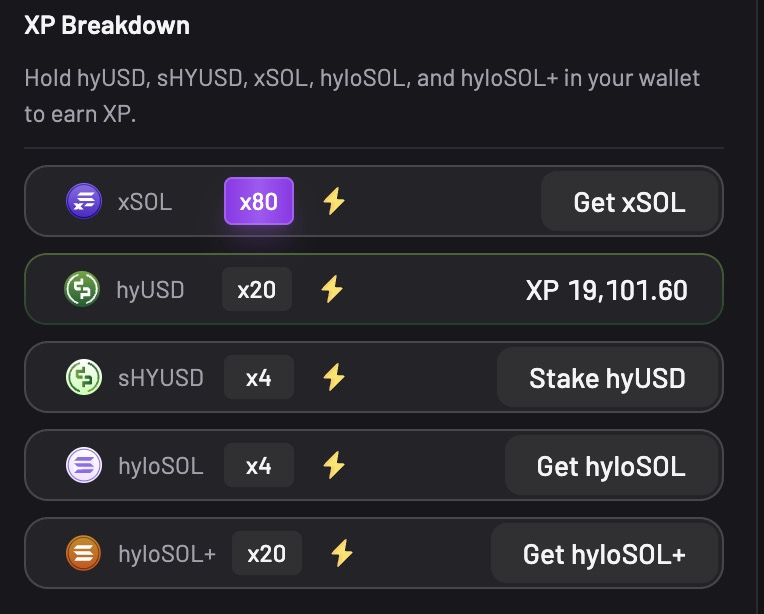Click the lightning bolt in the hyloSOL row
Image resolution: width=764 pixels, height=614 pixels.
(334, 465)
